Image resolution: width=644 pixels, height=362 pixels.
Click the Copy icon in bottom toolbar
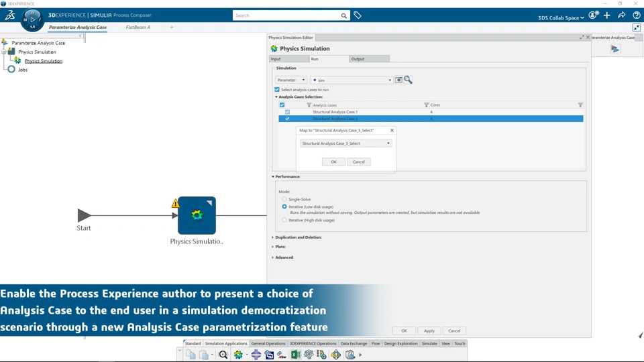pyautogui.click(x=191, y=355)
